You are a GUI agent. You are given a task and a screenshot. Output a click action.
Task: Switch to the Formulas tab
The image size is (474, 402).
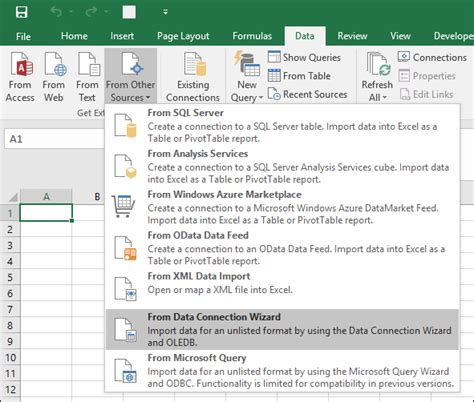252,36
